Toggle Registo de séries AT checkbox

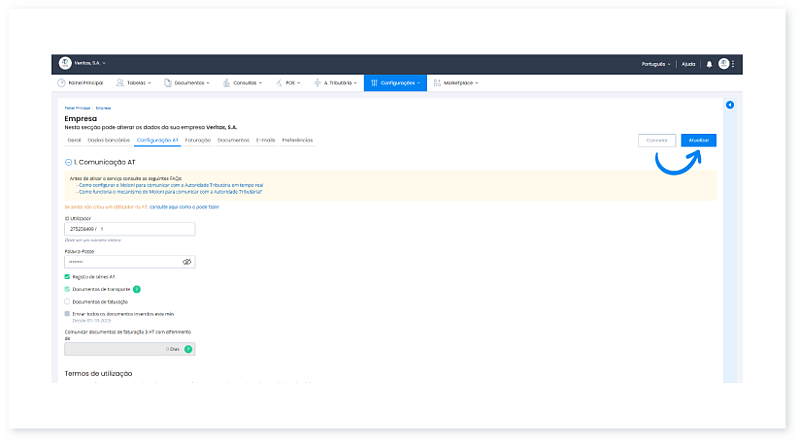pos(67,277)
